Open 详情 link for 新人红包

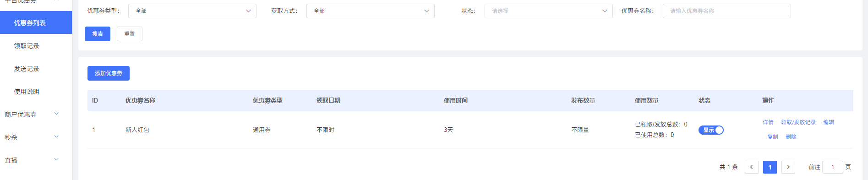(768, 122)
